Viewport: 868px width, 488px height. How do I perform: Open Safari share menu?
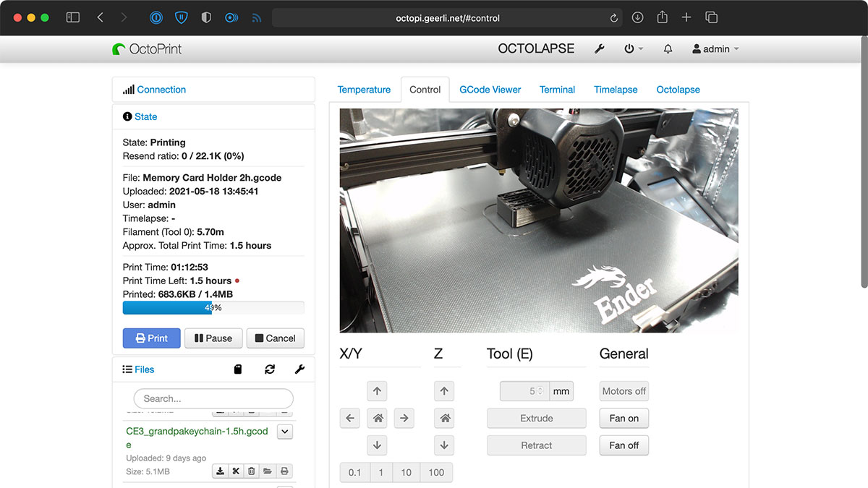pyautogui.click(x=662, y=17)
